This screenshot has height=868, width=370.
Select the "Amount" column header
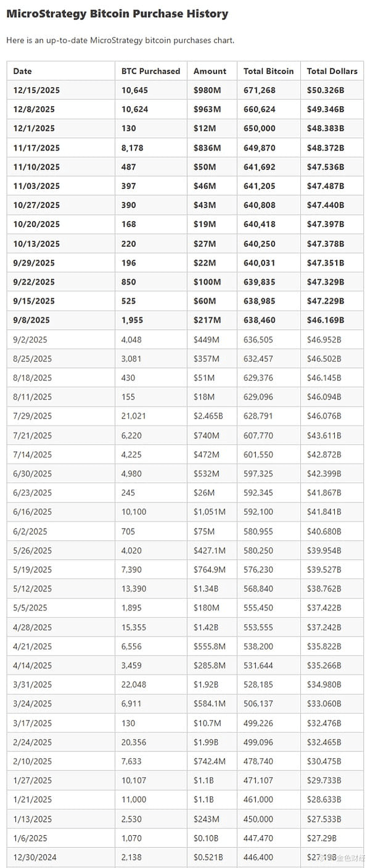pos(210,71)
